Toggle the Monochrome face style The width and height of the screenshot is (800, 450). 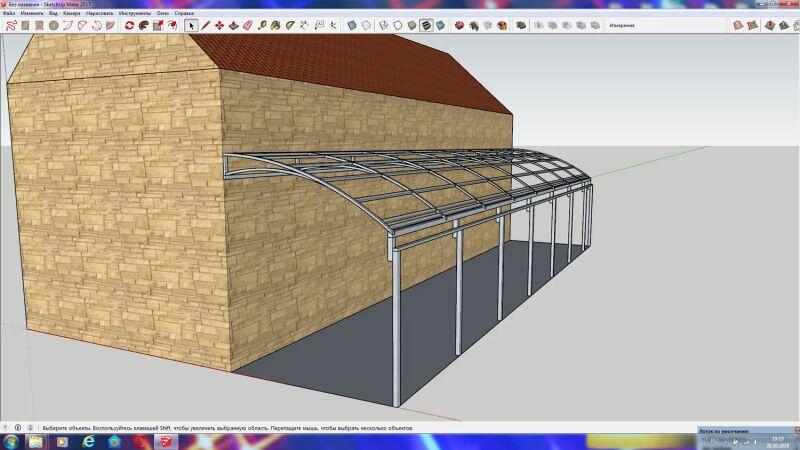click(x=439, y=25)
